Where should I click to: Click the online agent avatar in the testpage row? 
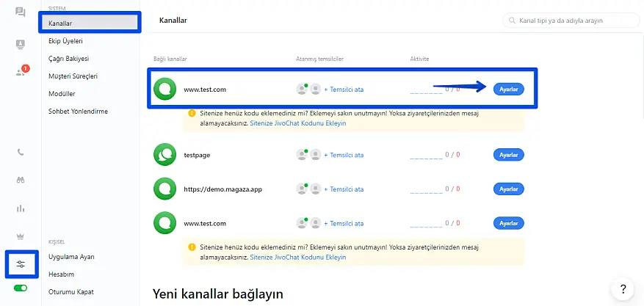coord(302,155)
